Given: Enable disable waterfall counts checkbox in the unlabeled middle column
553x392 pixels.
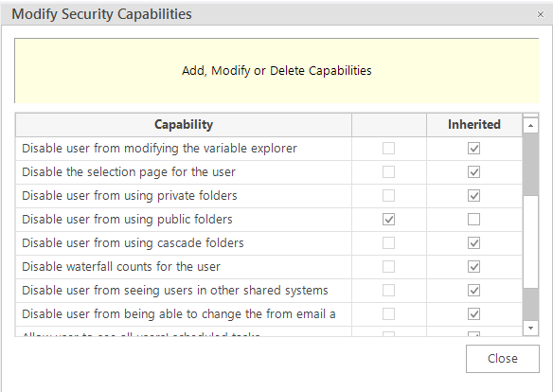Looking at the screenshot, I should tap(388, 266).
